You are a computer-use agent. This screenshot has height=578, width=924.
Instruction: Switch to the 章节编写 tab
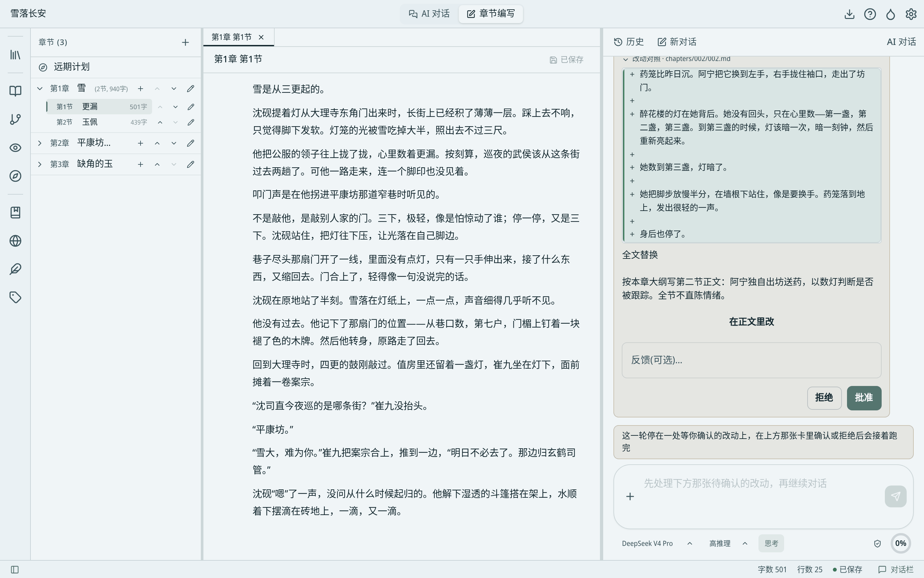coord(491,14)
